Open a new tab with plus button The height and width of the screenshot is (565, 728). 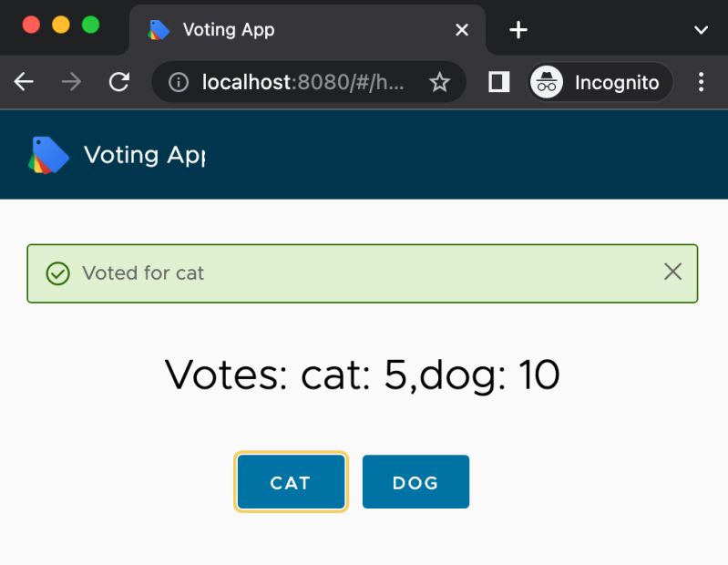pyautogui.click(x=518, y=30)
